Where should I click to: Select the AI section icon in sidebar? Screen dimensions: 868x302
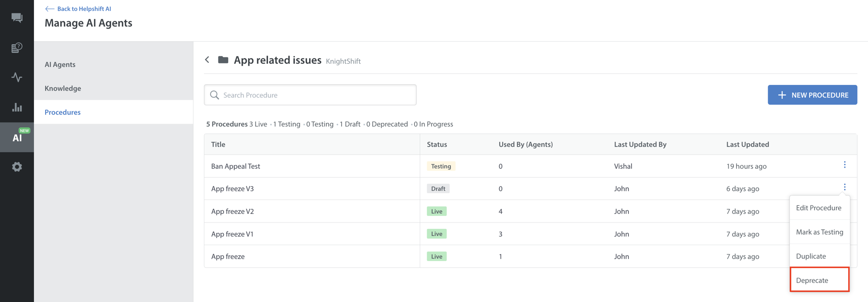(x=17, y=137)
